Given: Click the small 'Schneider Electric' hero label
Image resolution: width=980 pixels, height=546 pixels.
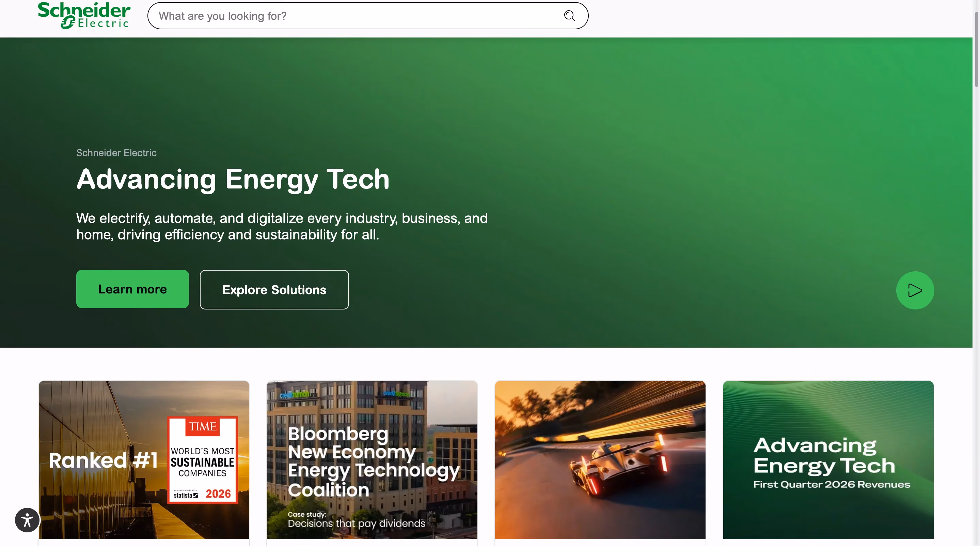Looking at the screenshot, I should pos(116,153).
